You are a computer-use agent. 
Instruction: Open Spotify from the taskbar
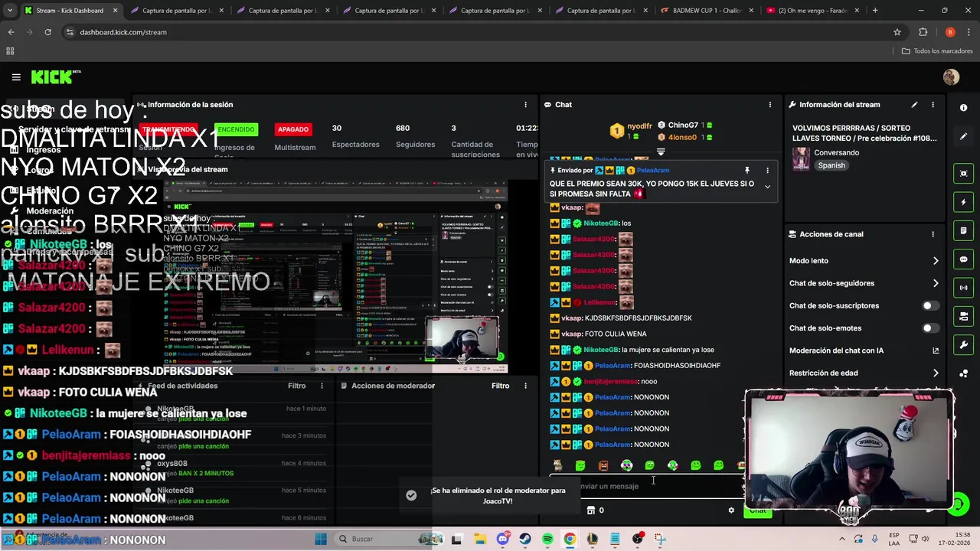[547, 539]
